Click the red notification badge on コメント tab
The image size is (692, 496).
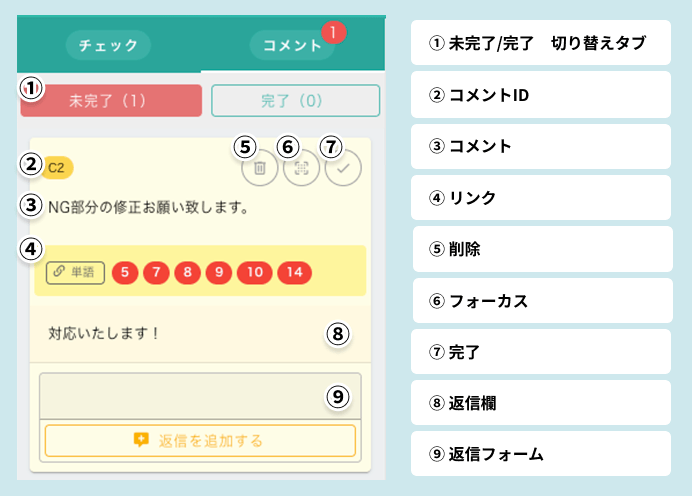click(335, 32)
